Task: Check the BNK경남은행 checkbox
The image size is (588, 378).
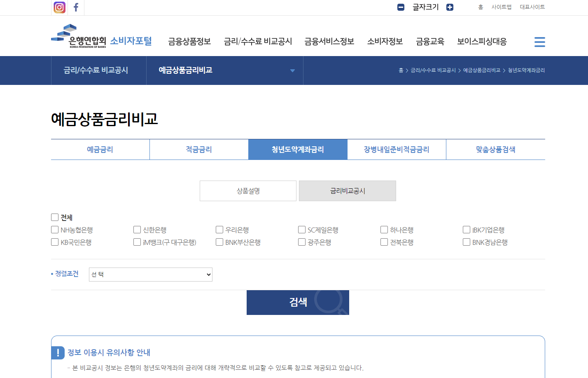Action: 466,242
